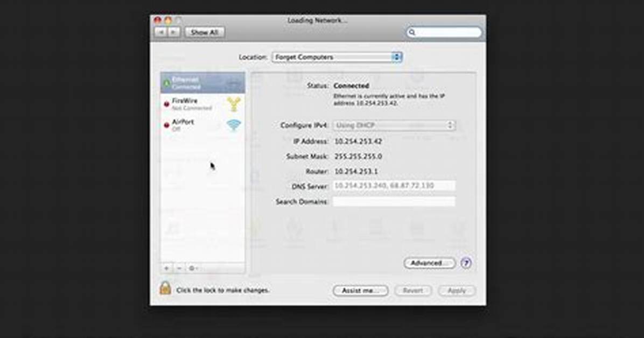644x338 pixels.
Task: Click the blue AirPort Wi-Fi icon
Action: 234,125
